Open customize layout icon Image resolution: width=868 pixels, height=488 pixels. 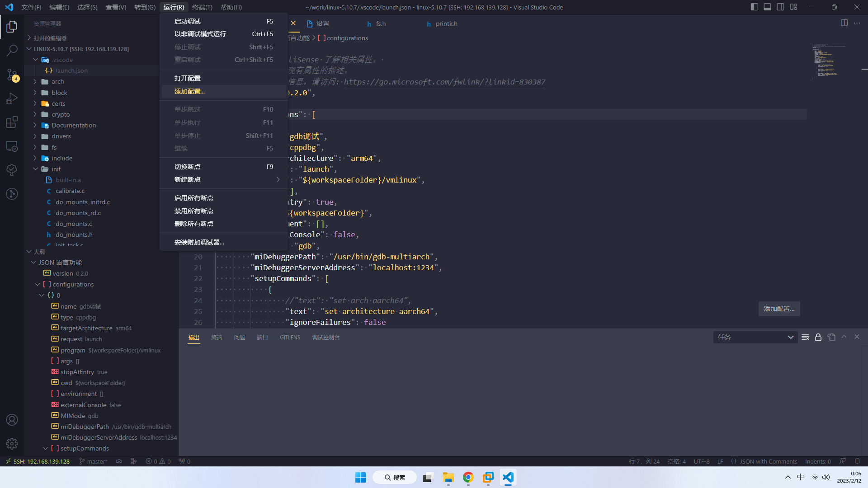click(x=793, y=7)
